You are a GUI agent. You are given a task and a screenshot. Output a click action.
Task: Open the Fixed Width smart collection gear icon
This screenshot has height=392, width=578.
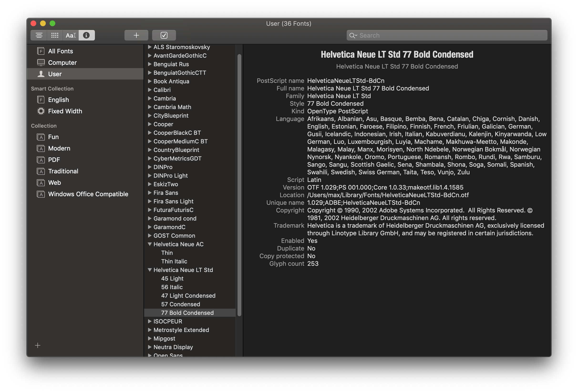pyautogui.click(x=41, y=111)
